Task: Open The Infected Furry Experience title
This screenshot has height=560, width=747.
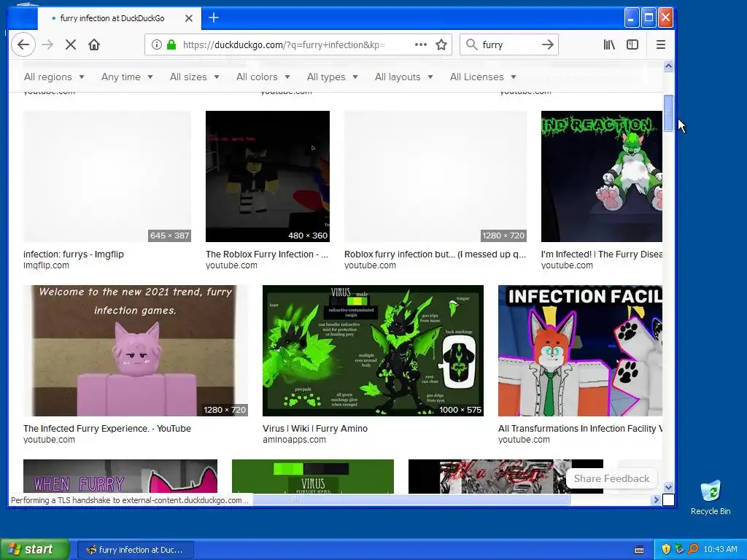Action: 107,429
